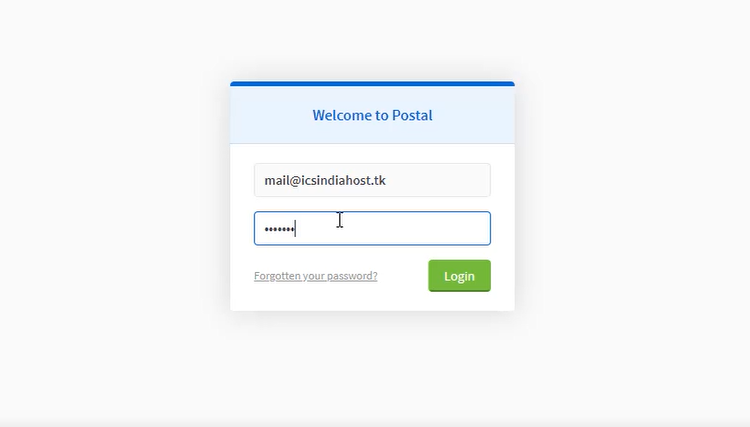Click the light blue card header area
Viewport: 750px width, 427px height.
coord(372,115)
